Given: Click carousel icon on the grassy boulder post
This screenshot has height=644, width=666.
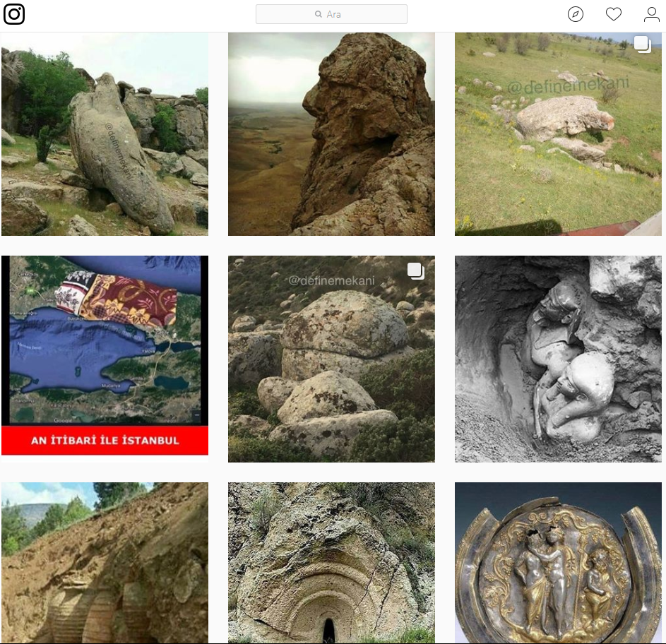Looking at the screenshot, I should [641, 44].
